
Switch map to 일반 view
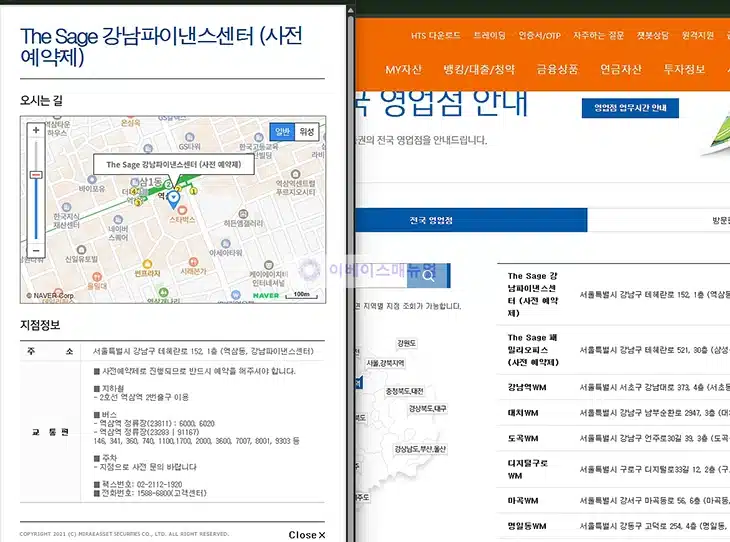click(x=282, y=132)
